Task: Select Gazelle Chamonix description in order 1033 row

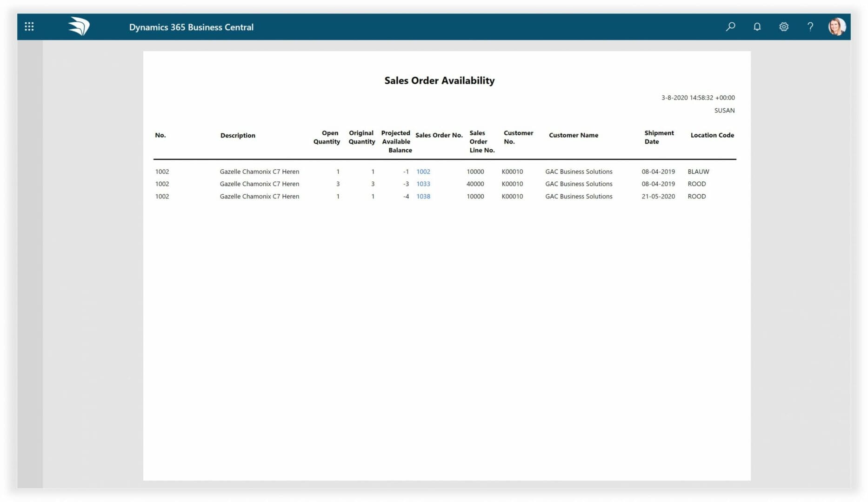Action: click(x=259, y=184)
